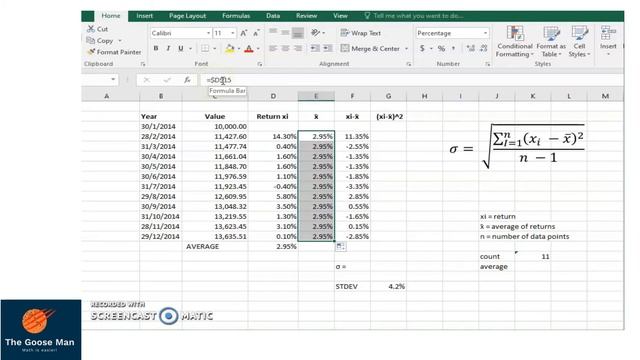Click inside the formula bar
The width and height of the screenshot is (640, 360).
pos(412,80)
